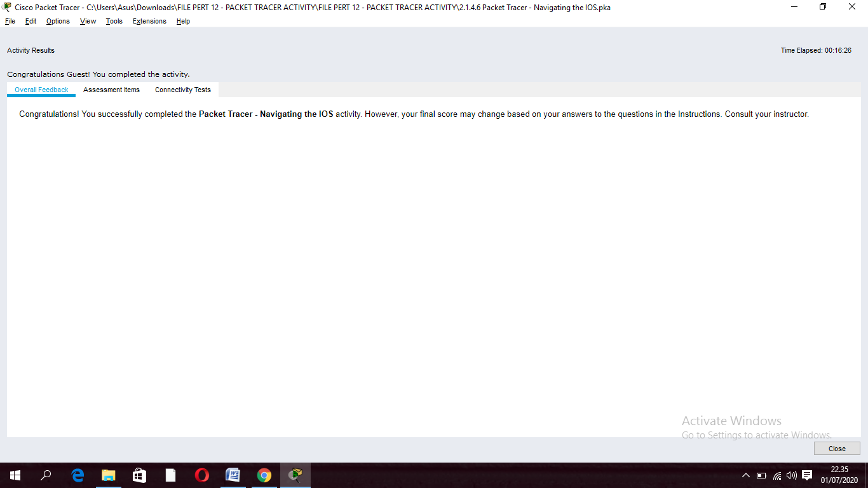Open the Action Center notifications icon
This screenshot has width=868, height=488.
[807, 475]
